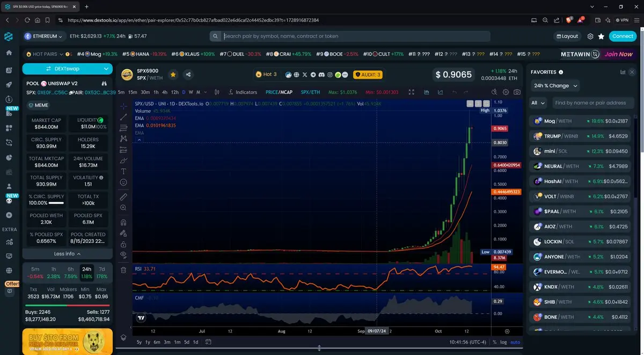Open the Hot 3 badge
Viewport: 644px width, 355px height.
pos(266,75)
